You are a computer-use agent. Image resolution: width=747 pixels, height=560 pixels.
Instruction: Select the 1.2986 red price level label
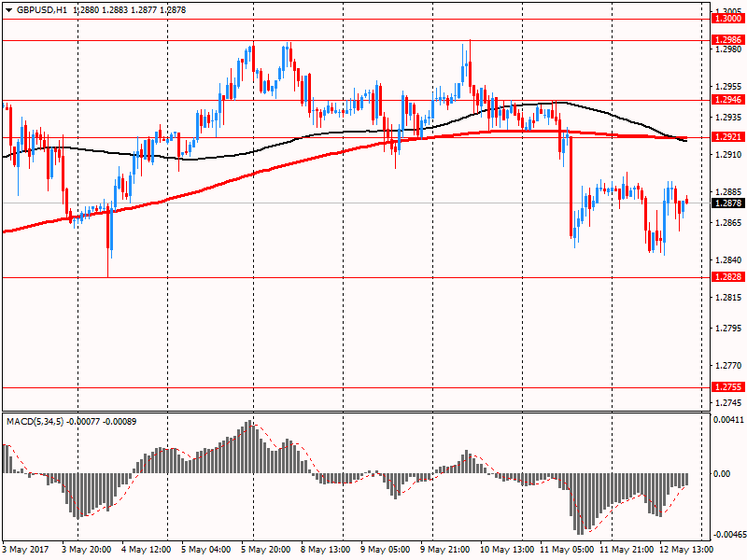point(728,39)
